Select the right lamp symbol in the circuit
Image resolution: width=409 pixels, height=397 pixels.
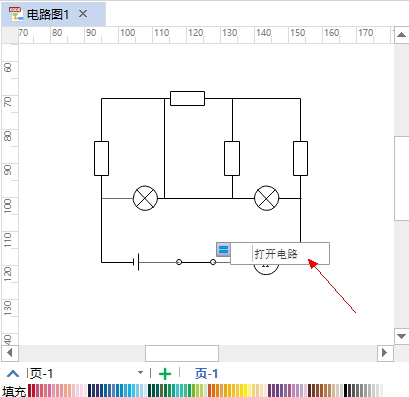(x=267, y=198)
